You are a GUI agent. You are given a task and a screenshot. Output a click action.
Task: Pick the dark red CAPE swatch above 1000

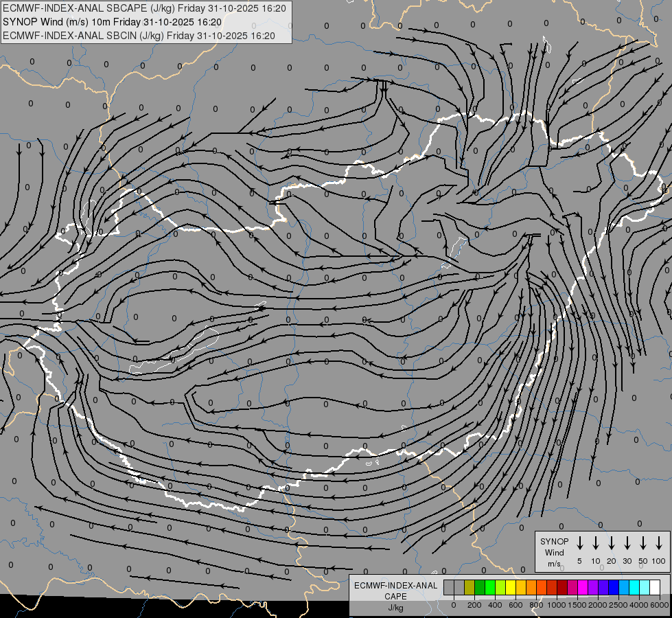(562, 588)
